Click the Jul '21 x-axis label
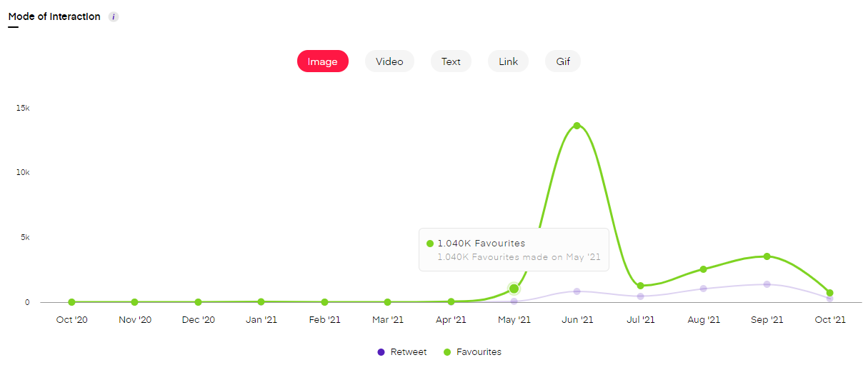Screen dimensions: 868x365 [640, 320]
